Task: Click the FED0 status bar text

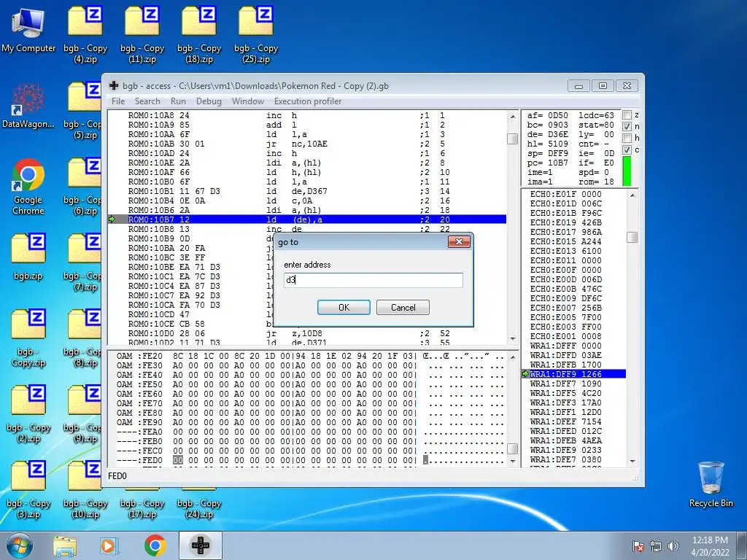Action: [117, 476]
